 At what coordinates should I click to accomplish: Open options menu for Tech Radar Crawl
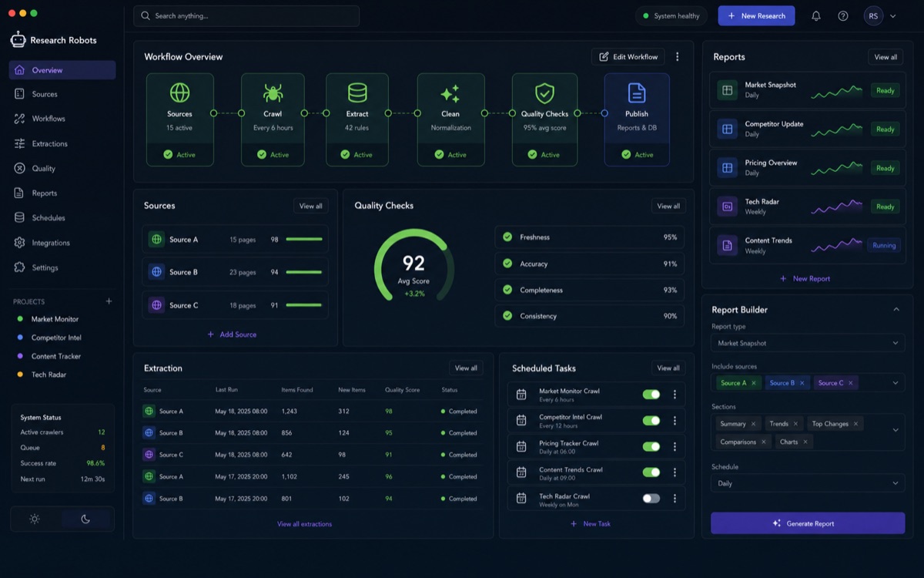coord(675,499)
